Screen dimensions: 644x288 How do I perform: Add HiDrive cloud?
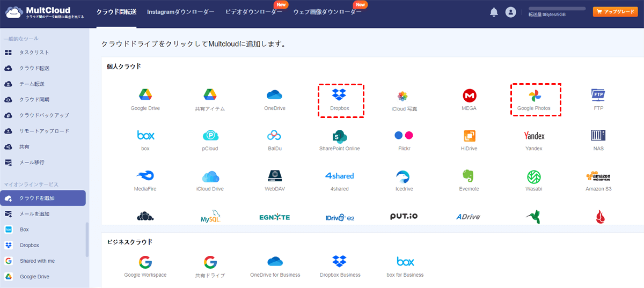(470, 140)
